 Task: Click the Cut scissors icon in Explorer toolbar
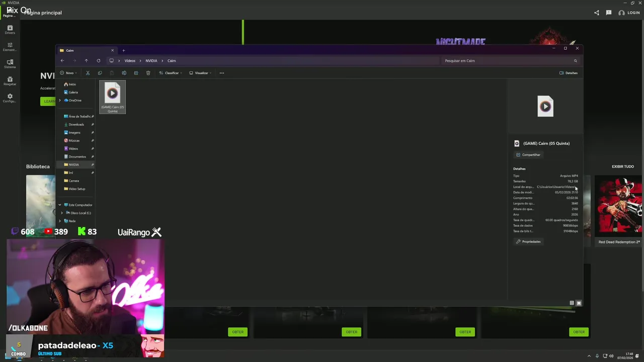point(88,73)
